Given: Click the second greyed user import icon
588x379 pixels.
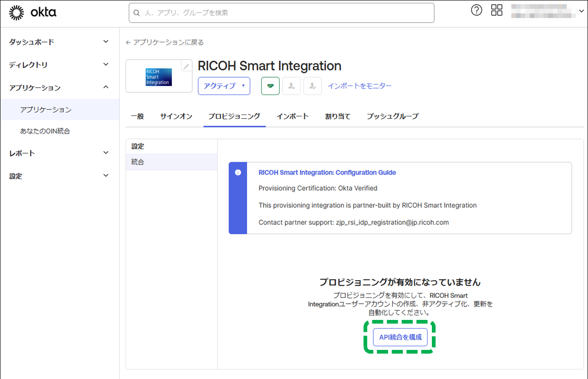Looking at the screenshot, I should (312, 86).
